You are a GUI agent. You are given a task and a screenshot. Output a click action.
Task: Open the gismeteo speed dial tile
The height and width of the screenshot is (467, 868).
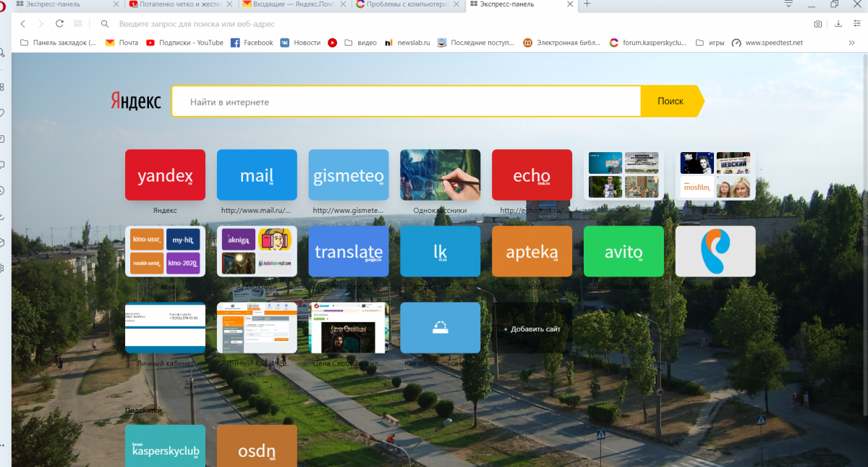[x=349, y=174]
